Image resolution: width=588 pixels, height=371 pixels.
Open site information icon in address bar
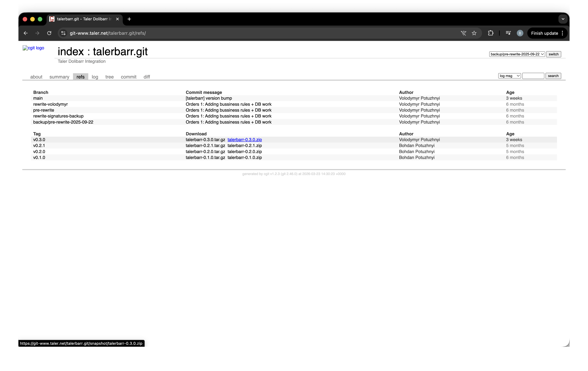pyautogui.click(x=63, y=33)
